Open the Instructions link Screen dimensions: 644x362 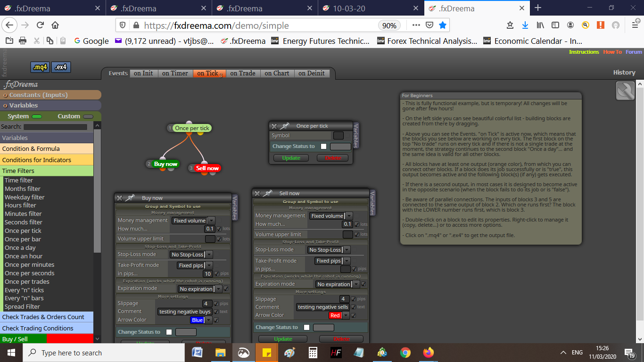584,52
